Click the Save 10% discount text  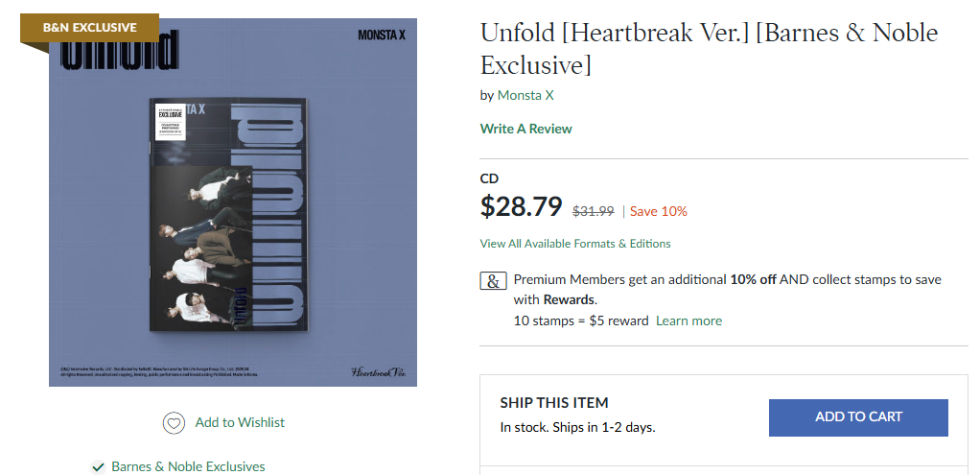click(658, 211)
